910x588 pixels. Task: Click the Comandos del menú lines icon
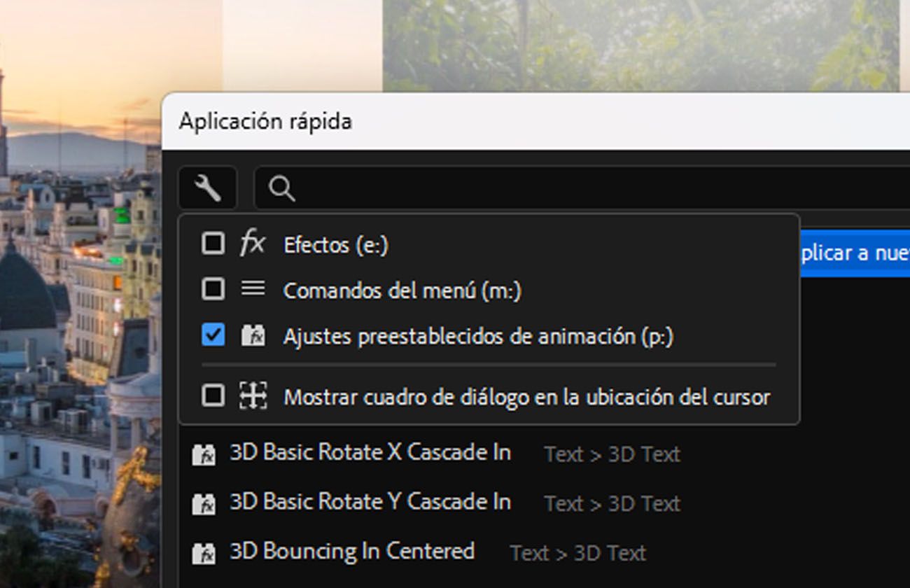click(x=253, y=288)
